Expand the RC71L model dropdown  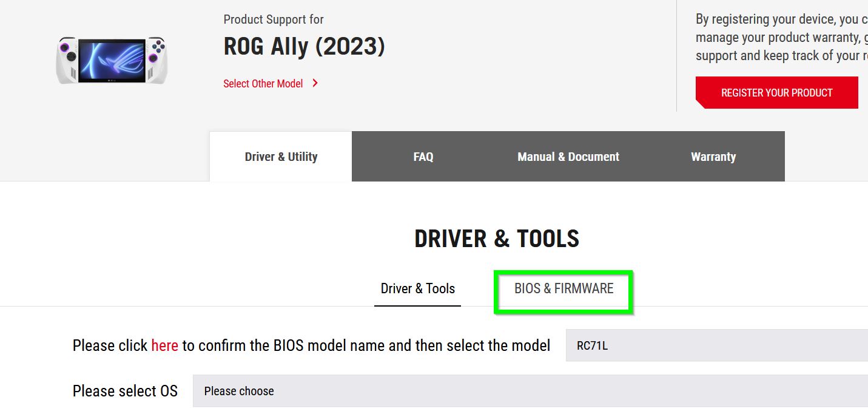[x=717, y=345]
